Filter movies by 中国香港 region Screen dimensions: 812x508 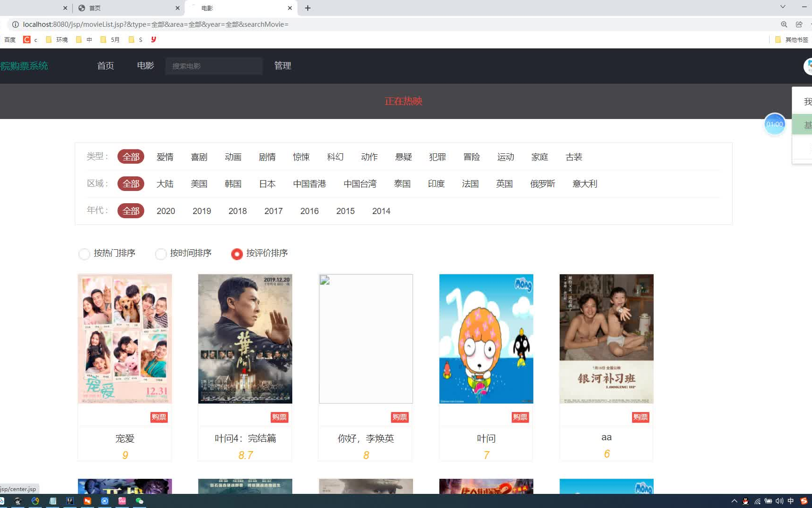coord(310,184)
